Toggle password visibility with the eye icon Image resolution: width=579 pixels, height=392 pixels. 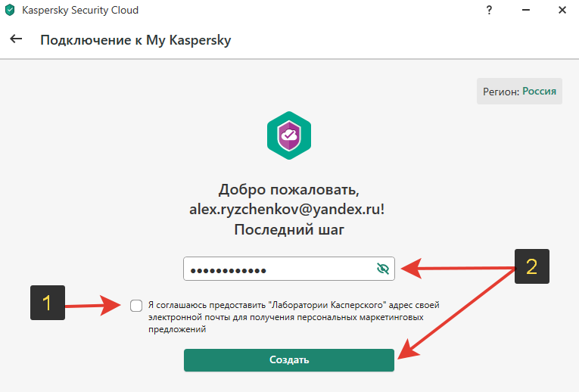click(x=383, y=269)
